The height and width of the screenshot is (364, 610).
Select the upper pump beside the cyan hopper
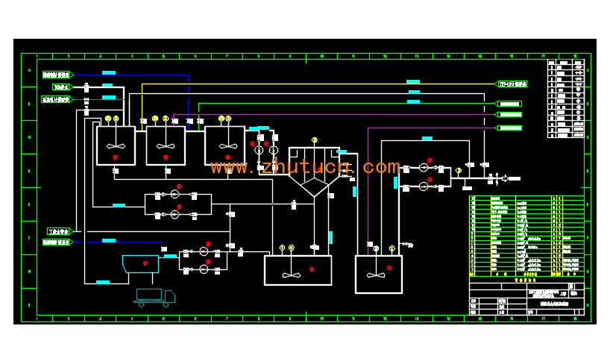[204, 251]
